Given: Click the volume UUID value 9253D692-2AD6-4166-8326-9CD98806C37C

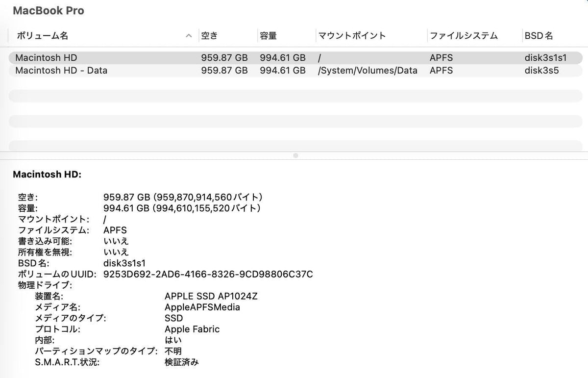Looking at the screenshot, I should point(208,274).
